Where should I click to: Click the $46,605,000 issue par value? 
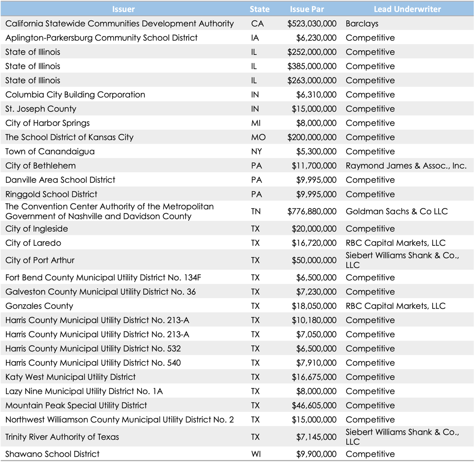click(314, 405)
